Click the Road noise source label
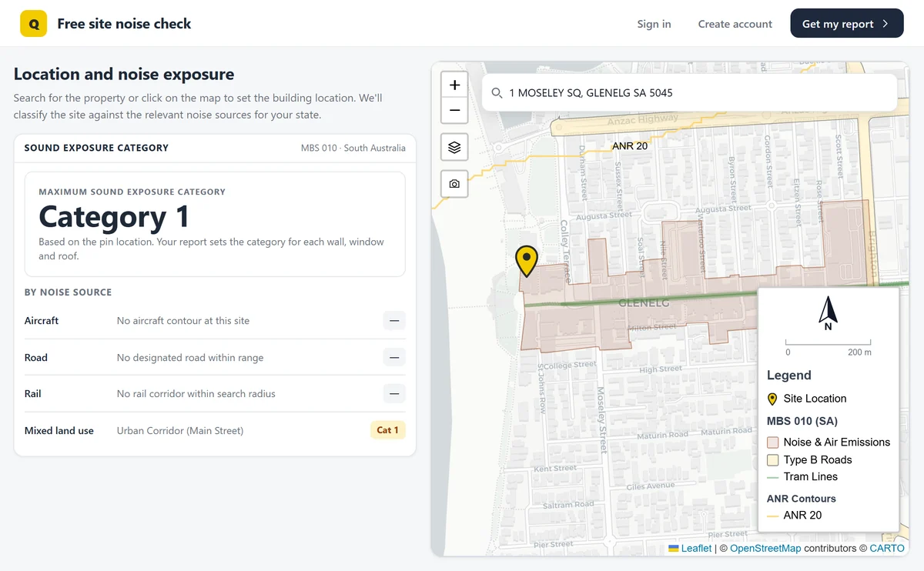The width and height of the screenshot is (924, 571). coord(36,358)
